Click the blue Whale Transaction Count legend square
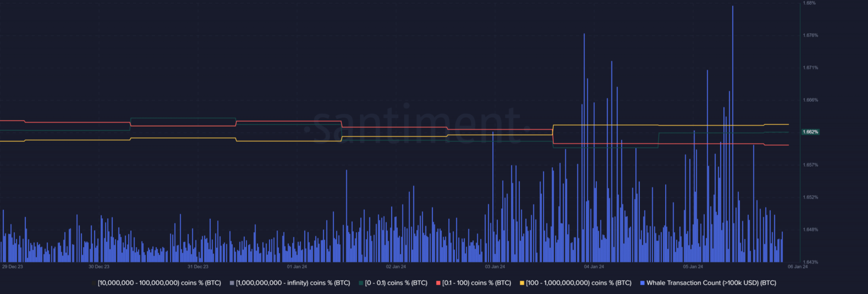 (x=643, y=283)
